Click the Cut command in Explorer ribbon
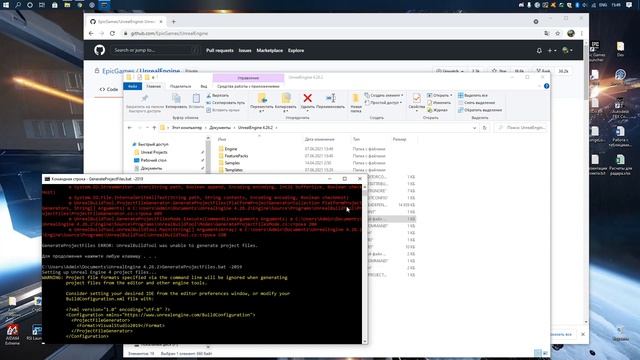The image size is (640, 360). point(217,96)
